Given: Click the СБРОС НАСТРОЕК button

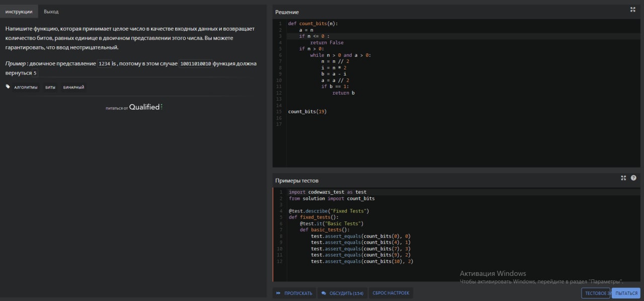Looking at the screenshot, I should click(391, 293).
